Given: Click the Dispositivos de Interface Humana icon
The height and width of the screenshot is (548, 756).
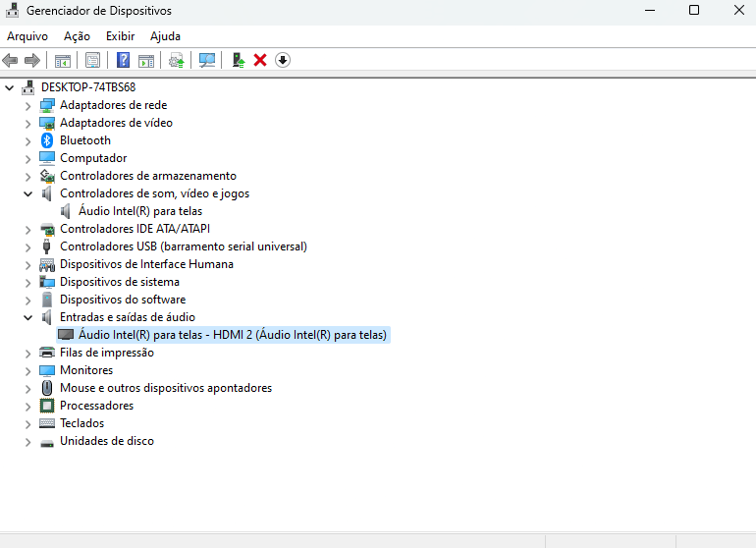Looking at the screenshot, I should [x=47, y=264].
